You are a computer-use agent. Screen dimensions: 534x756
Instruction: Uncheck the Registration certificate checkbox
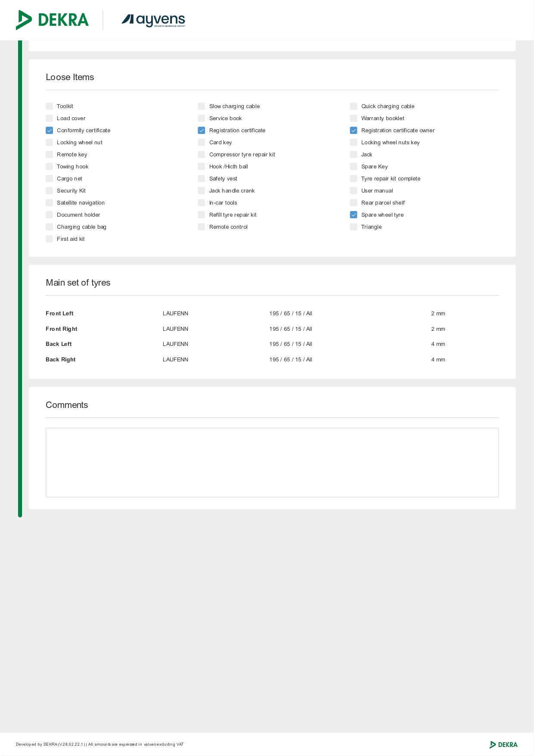tap(202, 131)
